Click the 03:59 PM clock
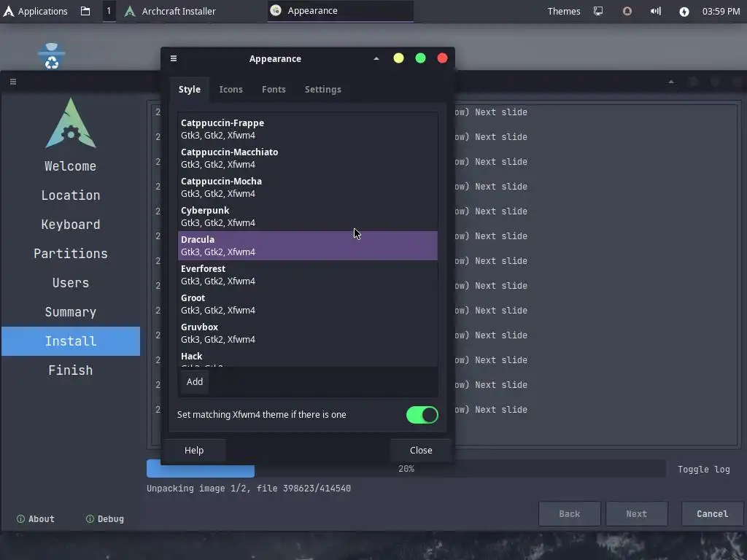 point(721,11)
